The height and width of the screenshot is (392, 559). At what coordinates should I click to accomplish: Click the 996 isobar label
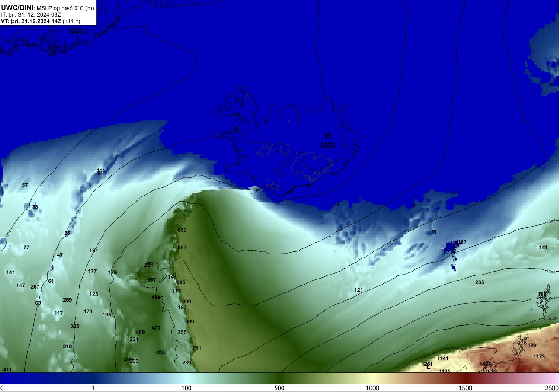coord(553,298)
